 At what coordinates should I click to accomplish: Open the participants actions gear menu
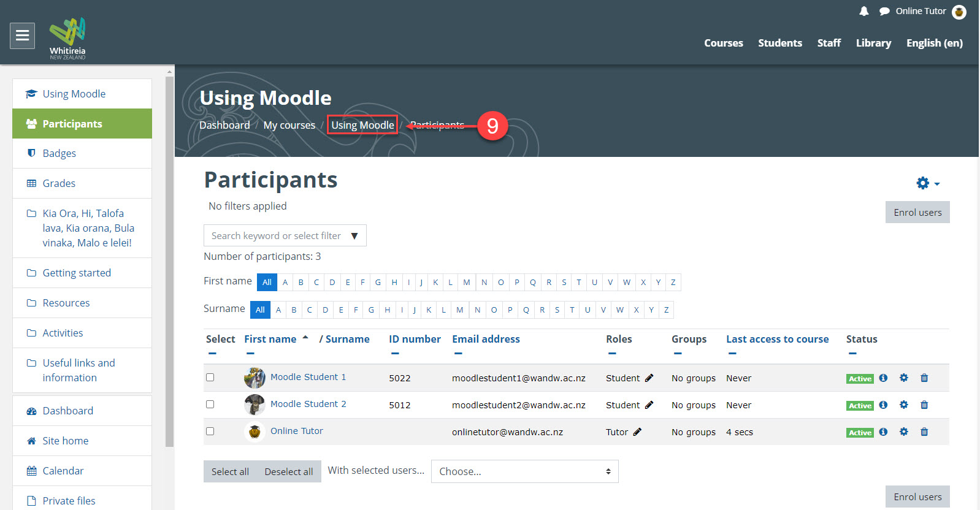(928, 183)
